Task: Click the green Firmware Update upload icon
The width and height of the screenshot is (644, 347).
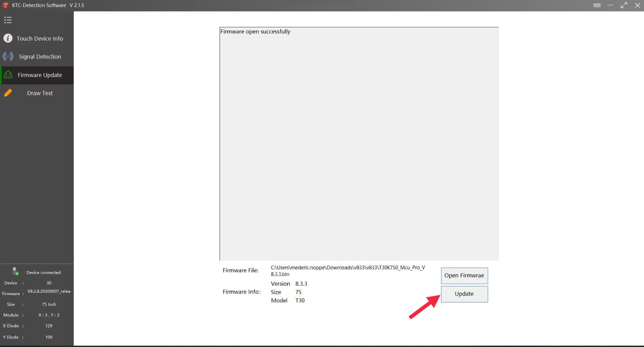Action: pos(8,75)
